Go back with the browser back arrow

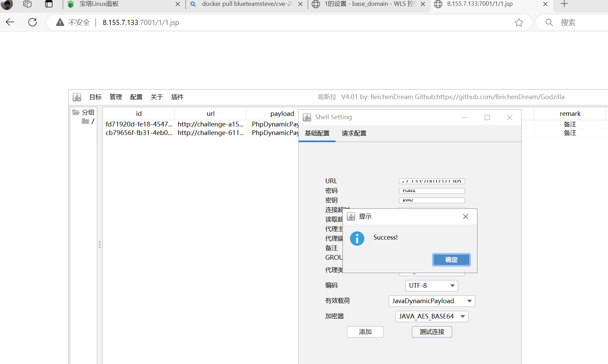[10, 22]
